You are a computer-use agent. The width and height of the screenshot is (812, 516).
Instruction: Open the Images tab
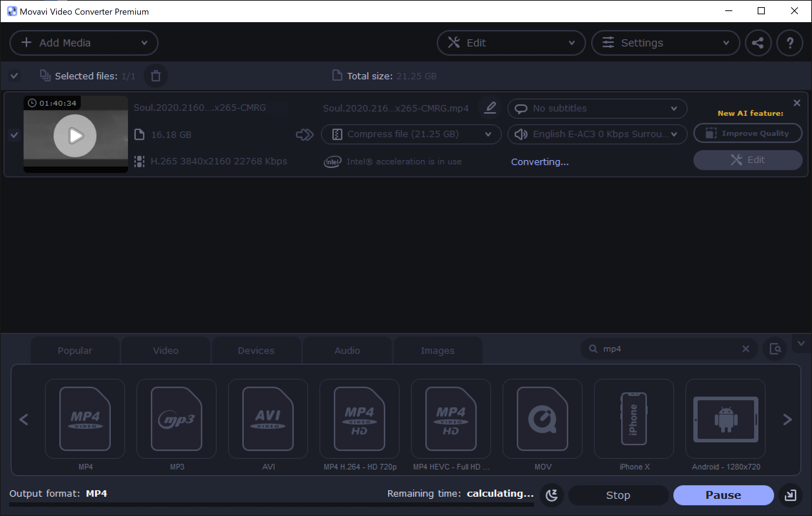click(x=438, y=351)
